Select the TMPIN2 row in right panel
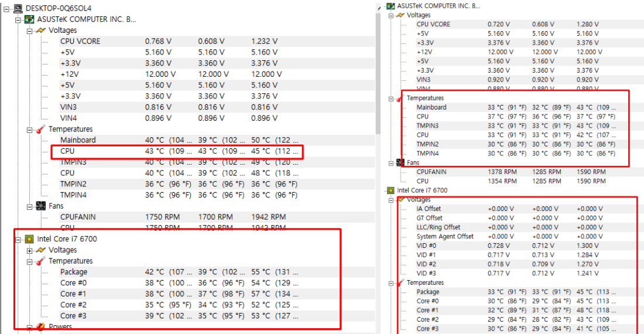644x334 pixels. [x=529, y=144]
